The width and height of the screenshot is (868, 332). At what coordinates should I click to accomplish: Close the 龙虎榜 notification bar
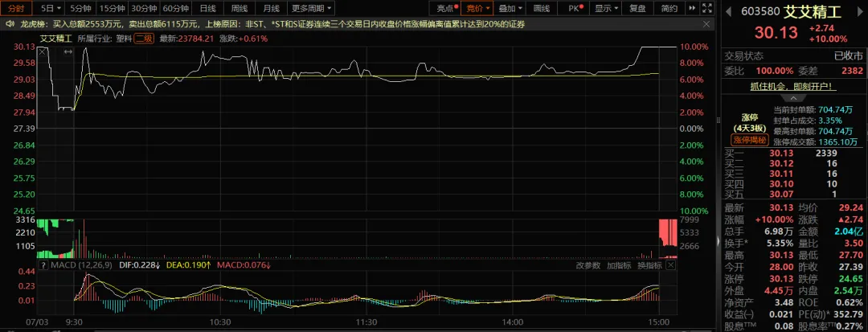click(706, 24)
